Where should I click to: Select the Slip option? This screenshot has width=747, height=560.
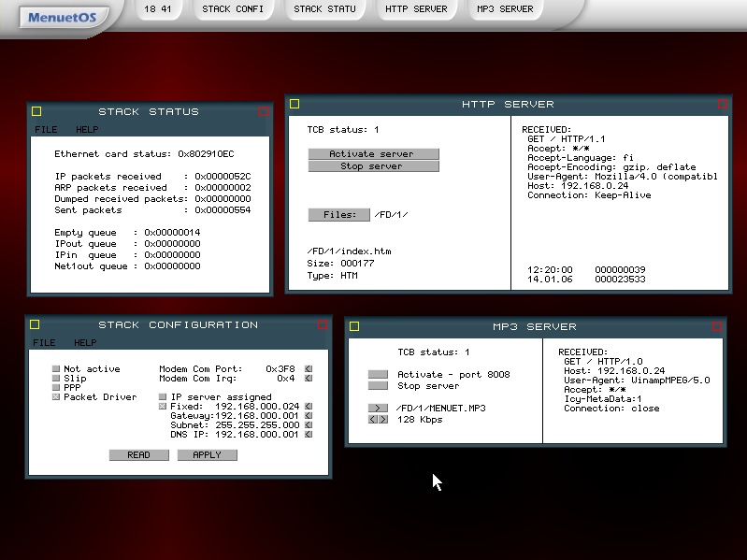56,378
